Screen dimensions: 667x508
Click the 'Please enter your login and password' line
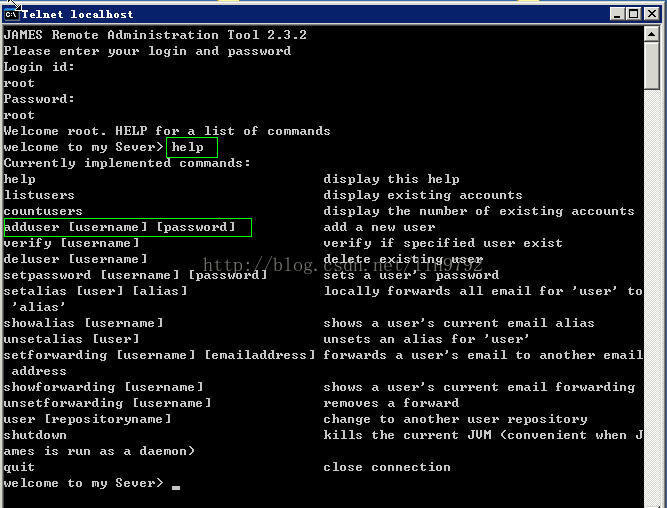coord(147,51)
